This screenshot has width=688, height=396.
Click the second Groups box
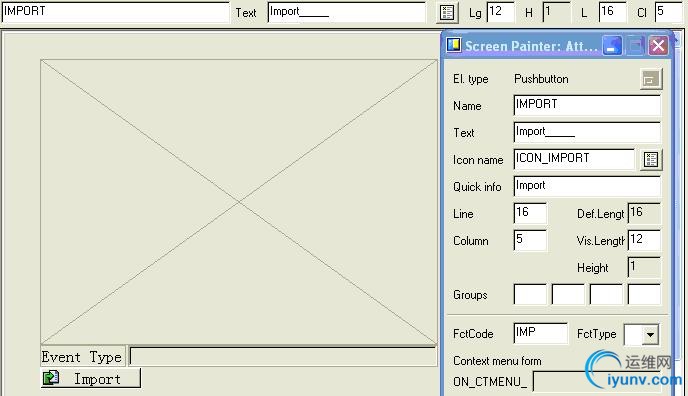[568, 294]
